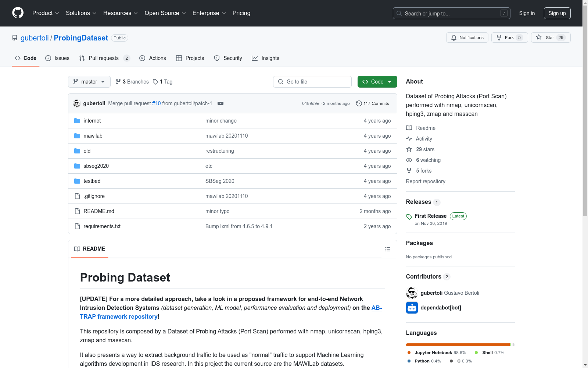Click gubertoli avatar in commit header
588x368 pixels.
76,103
